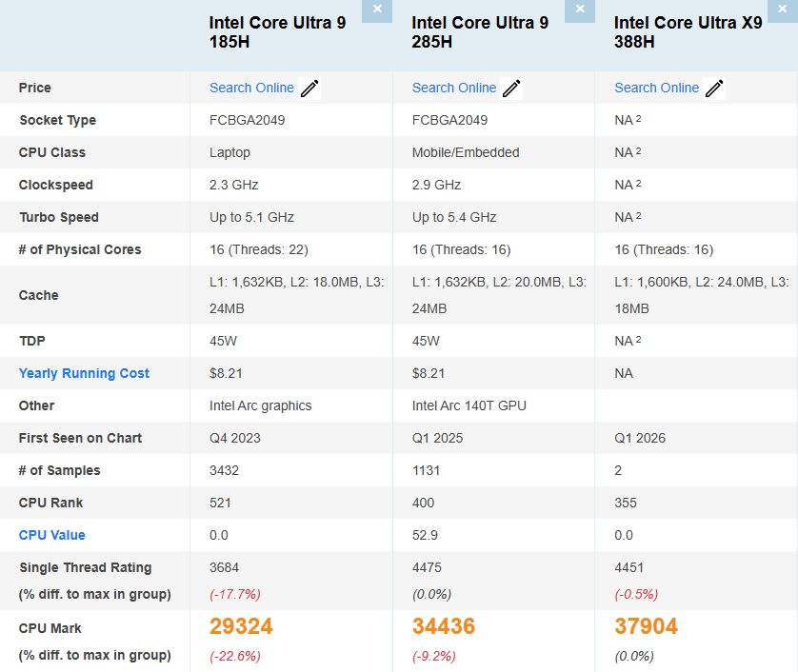Viewport: 798px width, 672px height.
Task: Search Online for the 185H price
Action: 249,88
